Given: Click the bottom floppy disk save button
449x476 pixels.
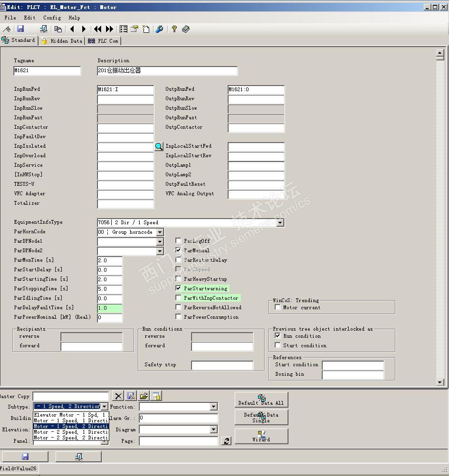Looking at the screenshot, I should [25, 457].
